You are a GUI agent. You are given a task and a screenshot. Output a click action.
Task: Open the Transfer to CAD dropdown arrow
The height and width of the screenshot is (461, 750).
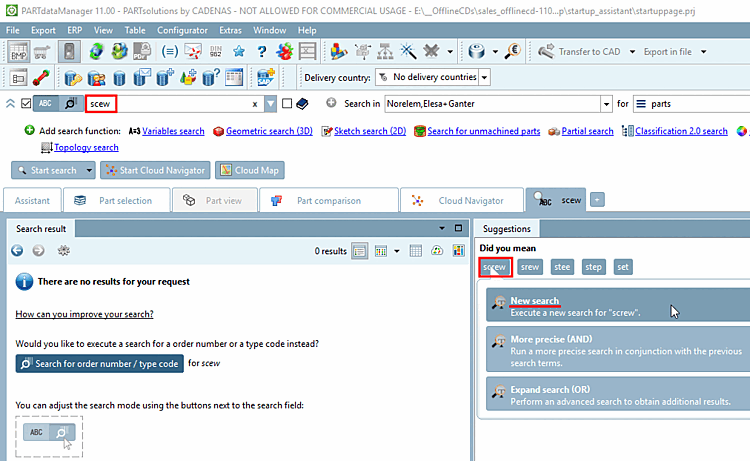[632, 52]
